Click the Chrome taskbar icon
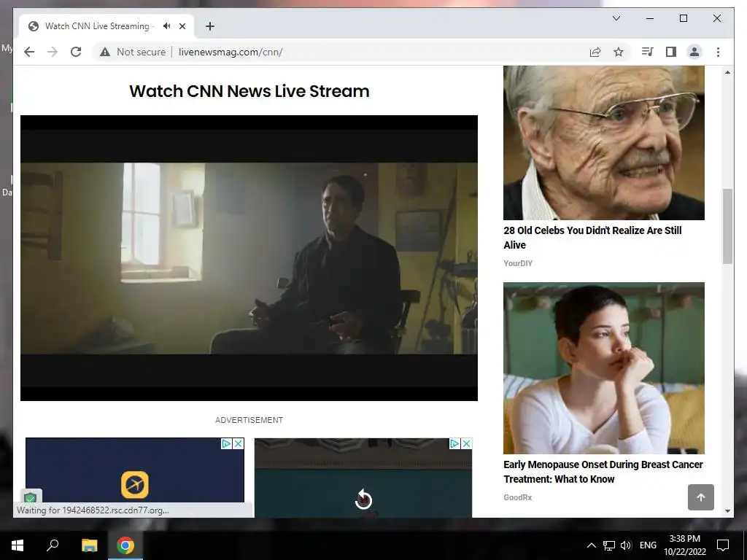Screen dimensions: 747x560 tap(125, 545)
